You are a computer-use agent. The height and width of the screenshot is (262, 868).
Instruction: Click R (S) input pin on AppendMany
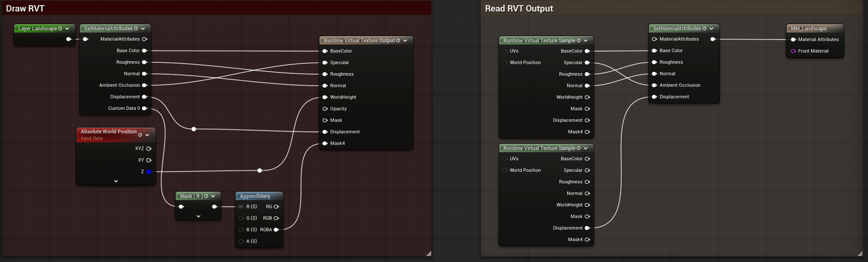tap(241, 207)
